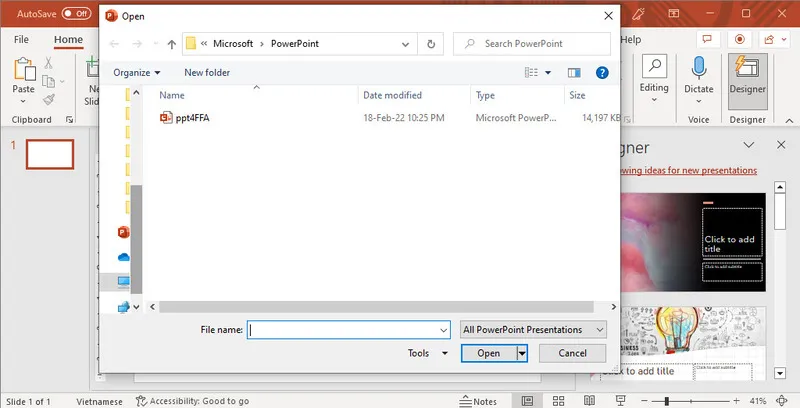This screenshot has width=800, height=408.
Task: Check accessibility status in status bar
Action: pos(192,401)
